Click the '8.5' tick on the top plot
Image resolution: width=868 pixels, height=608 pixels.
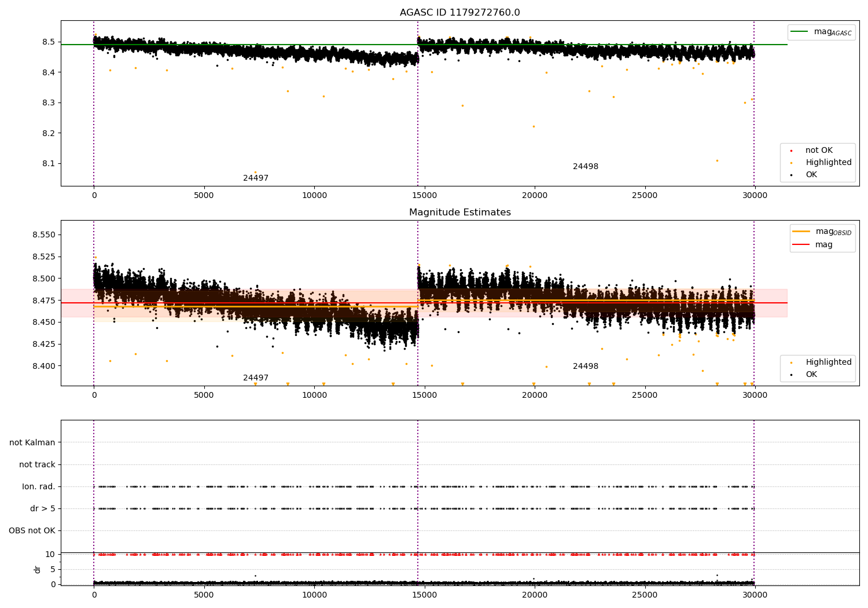click(48, 42)
